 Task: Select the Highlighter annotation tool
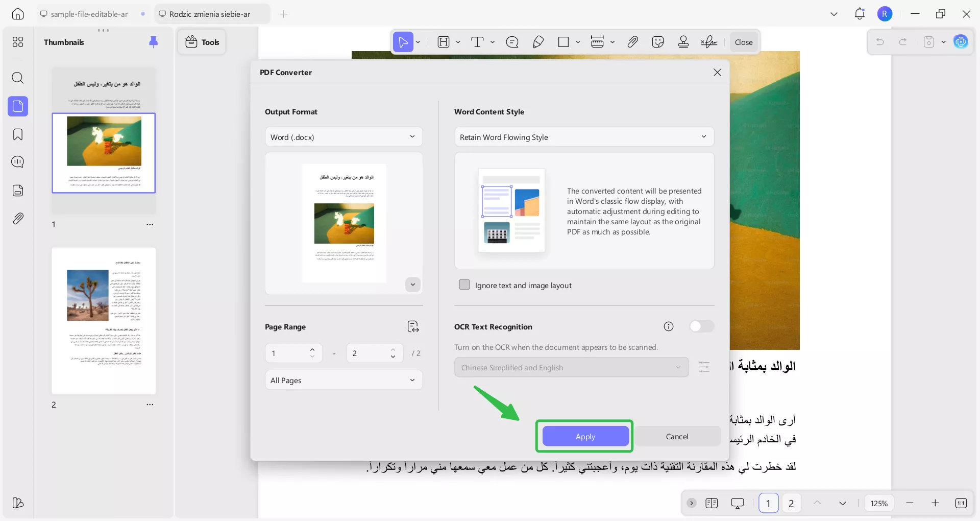(538, 42)
